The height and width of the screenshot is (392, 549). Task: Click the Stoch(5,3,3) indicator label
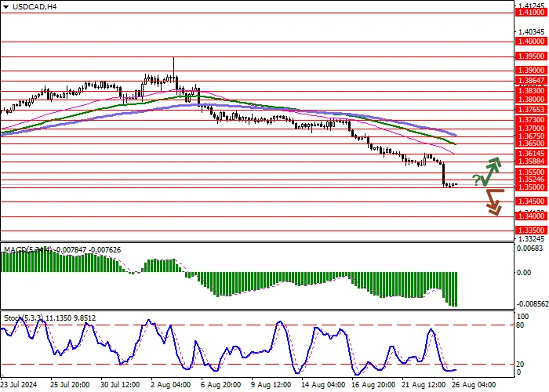coord(49,318)
